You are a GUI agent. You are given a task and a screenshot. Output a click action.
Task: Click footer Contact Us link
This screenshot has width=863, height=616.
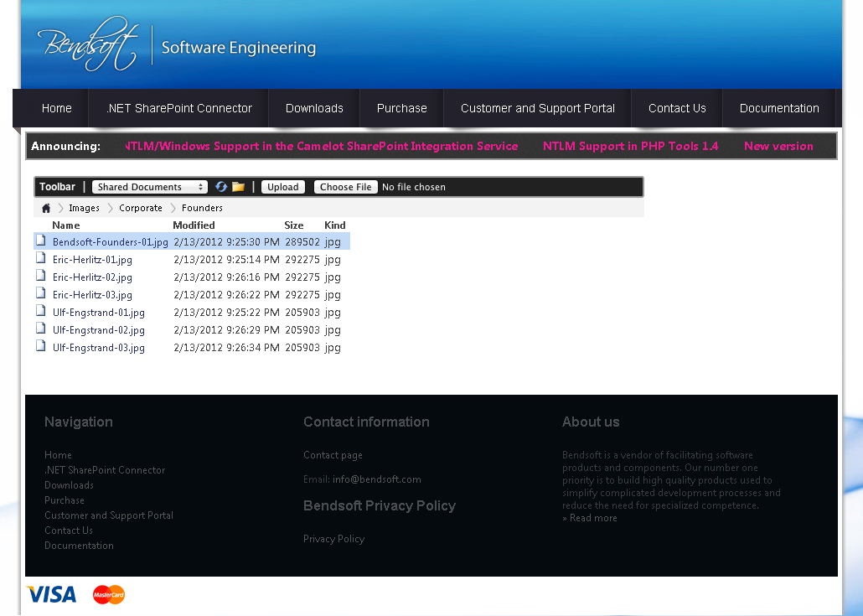(68, 531)
